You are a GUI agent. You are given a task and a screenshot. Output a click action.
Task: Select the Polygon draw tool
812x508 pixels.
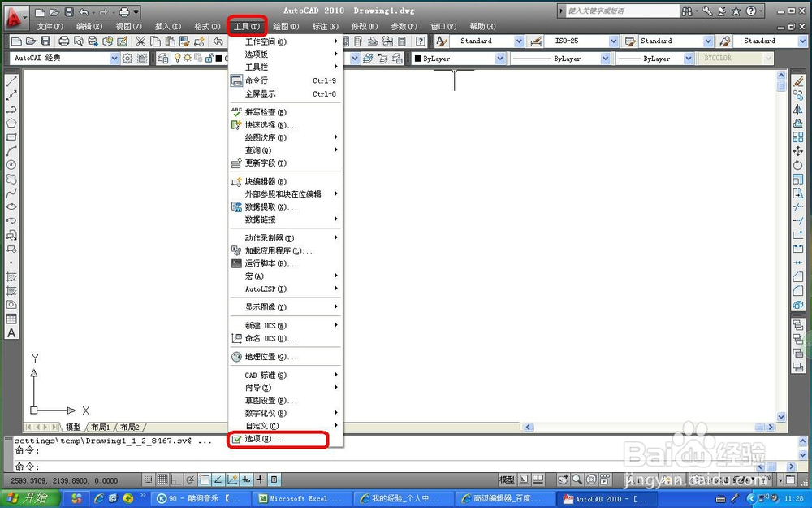(x=11, y=124)
